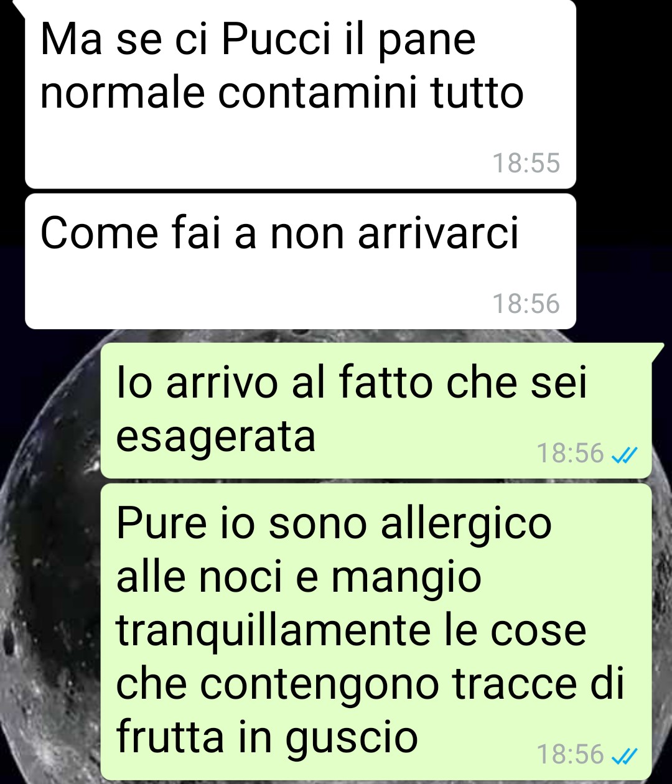Viewport: 672px width, 784px height.
Task: Tap the 18:56 time next to "frutta in guscio"
Action: pos(571,754)
